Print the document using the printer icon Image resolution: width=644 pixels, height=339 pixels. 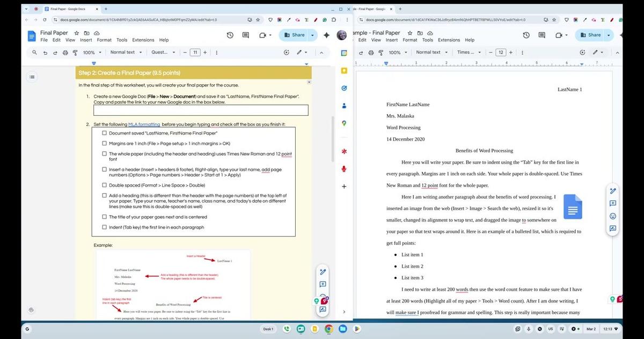(x=64, y=52)
